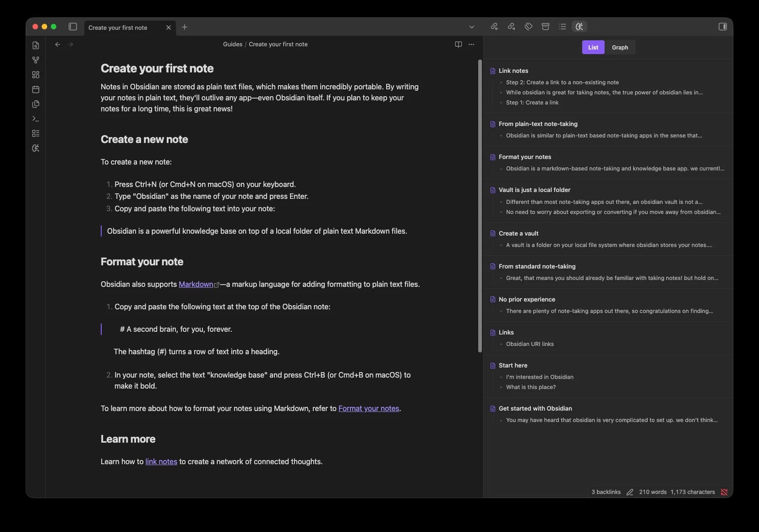Open the outline panel icon
The image size is (759, 532).
pos(562,27)
